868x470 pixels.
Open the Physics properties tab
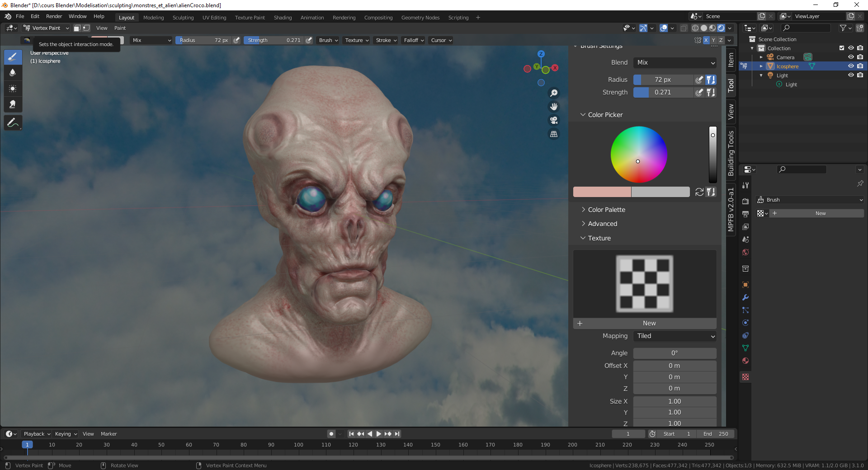pos(745,323)
